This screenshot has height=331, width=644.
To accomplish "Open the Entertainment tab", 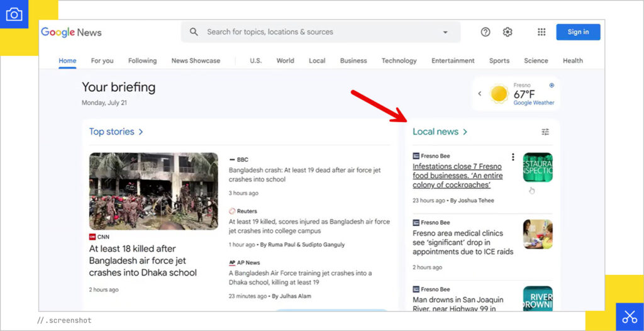I will [453, 61].
